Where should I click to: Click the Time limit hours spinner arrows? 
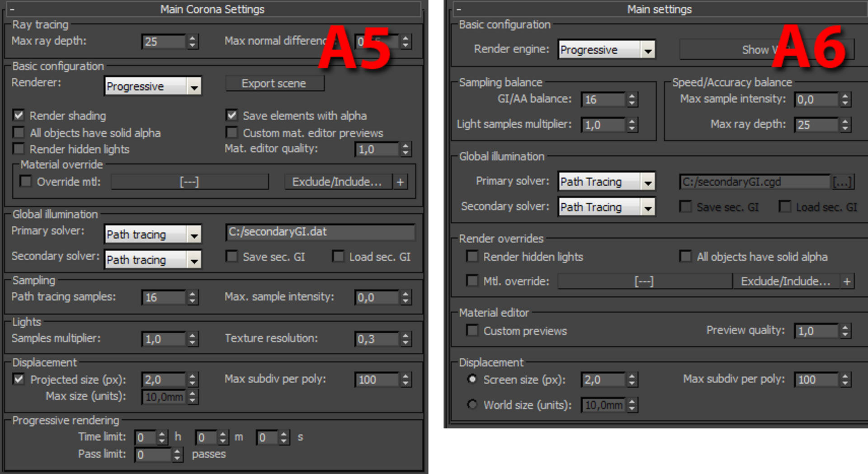(x=162, y=437)
